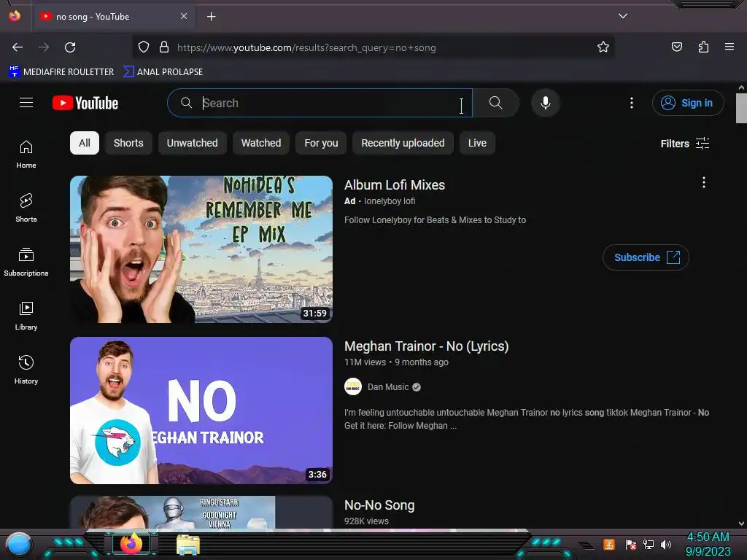Open the Remember Me EP Mix thumbnail
This screenshot has height=560, width=747.
(x=201, y=249)
